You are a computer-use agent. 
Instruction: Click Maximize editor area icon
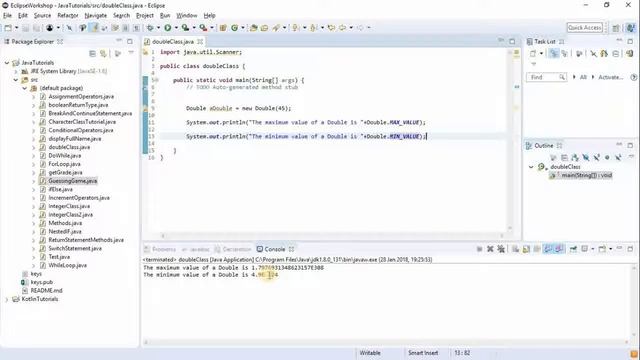512,41
